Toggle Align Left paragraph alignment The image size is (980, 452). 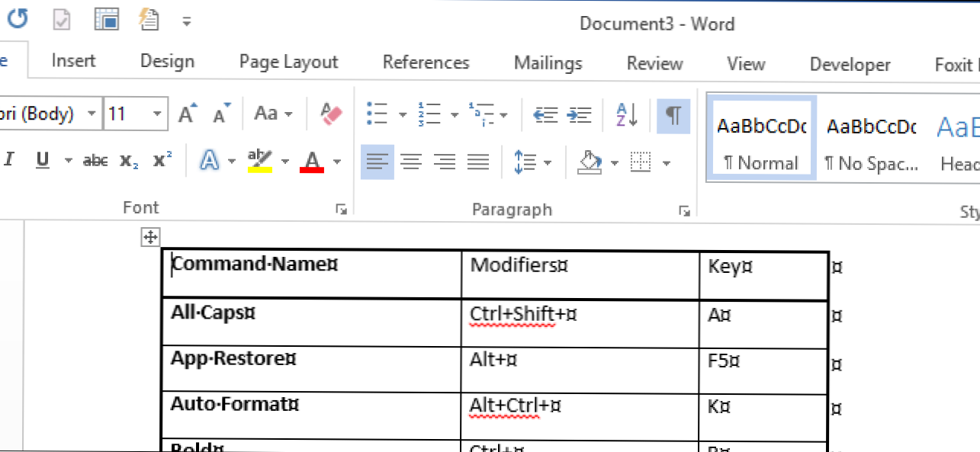(377, 162)
